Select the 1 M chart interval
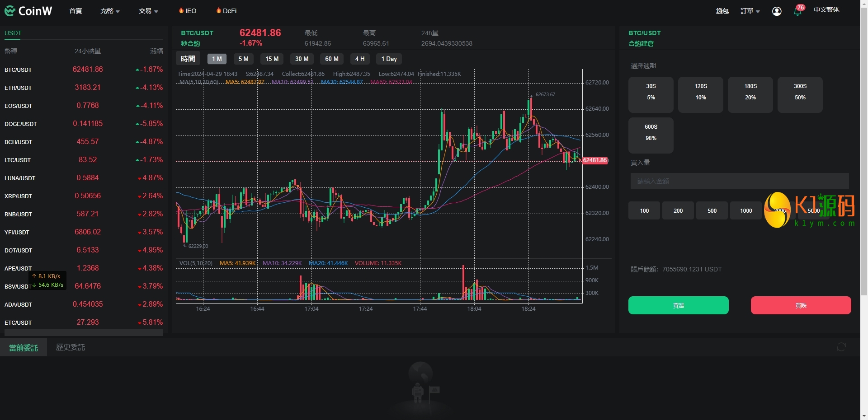Screen dimensions: 868x420 pos(217,59)
